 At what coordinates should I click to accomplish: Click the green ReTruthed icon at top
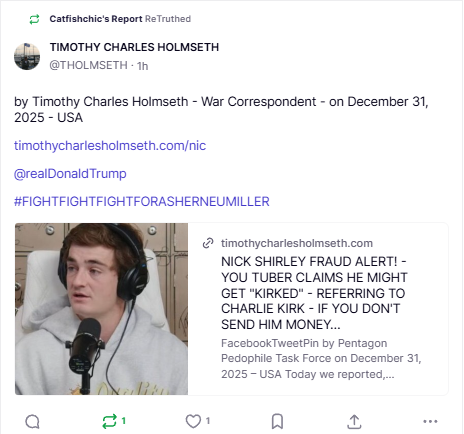(34, 19)
